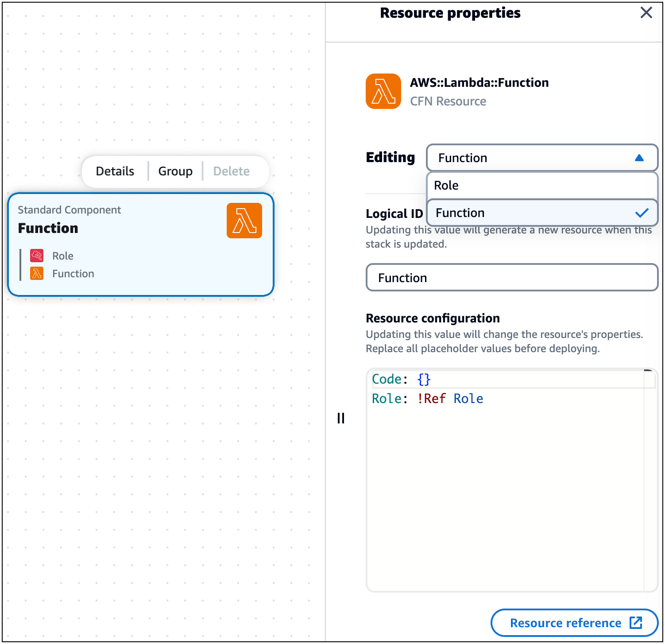
Task: Close the Resource properties panel
Action: [646, 13]
